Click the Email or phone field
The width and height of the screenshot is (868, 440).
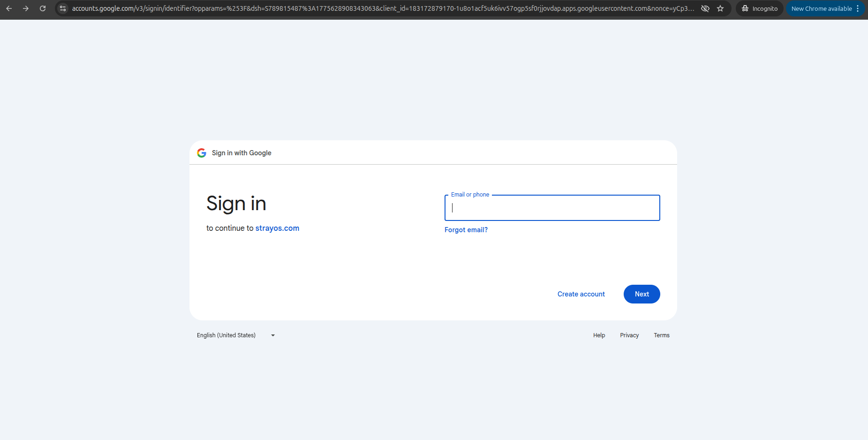coord(552,208)
